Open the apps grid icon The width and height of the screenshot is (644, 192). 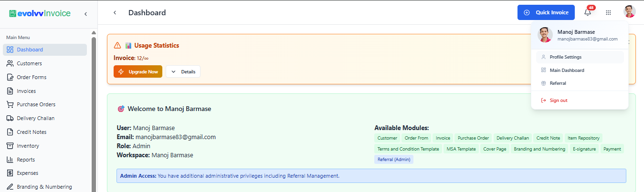[x=608, y=13]
